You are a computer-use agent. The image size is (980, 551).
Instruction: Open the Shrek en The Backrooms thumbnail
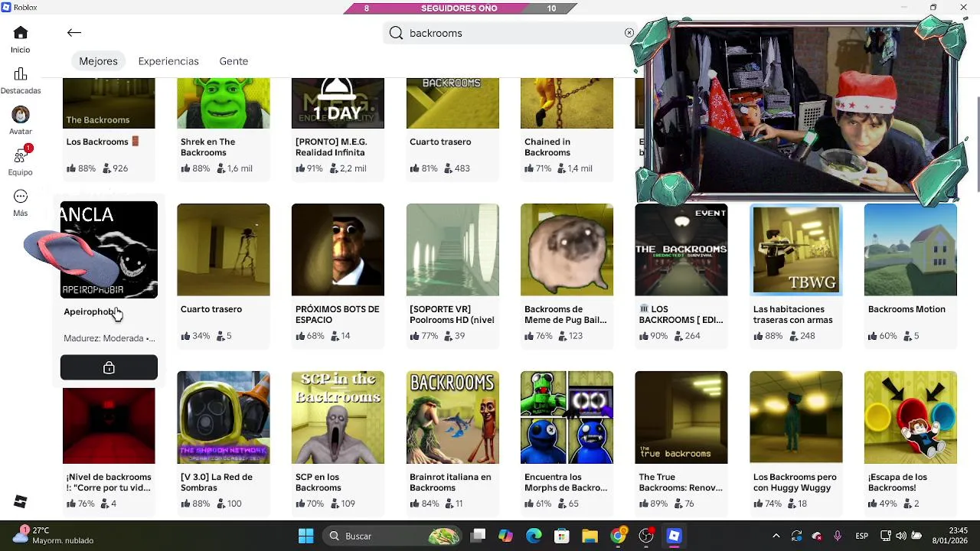click(223, 103)
